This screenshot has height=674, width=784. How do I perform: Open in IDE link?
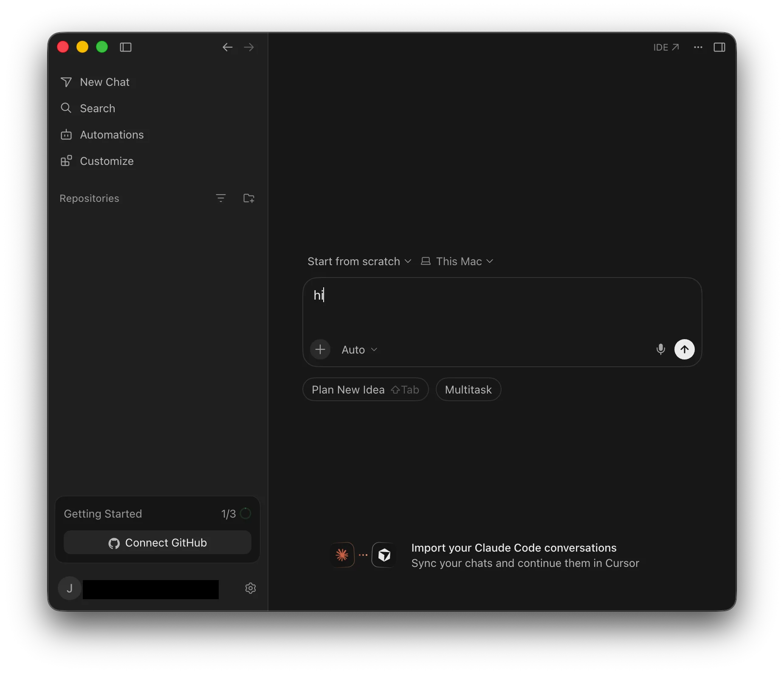click(x=666, y=47)
